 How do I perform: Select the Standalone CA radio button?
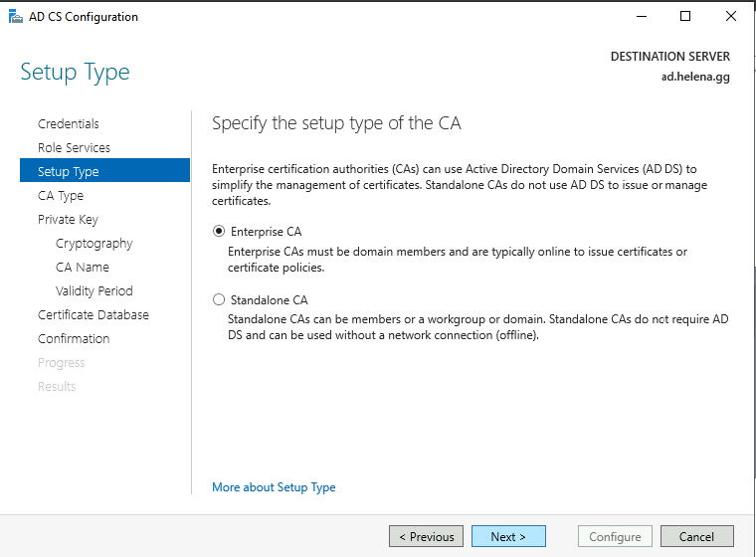click(219, 299)
